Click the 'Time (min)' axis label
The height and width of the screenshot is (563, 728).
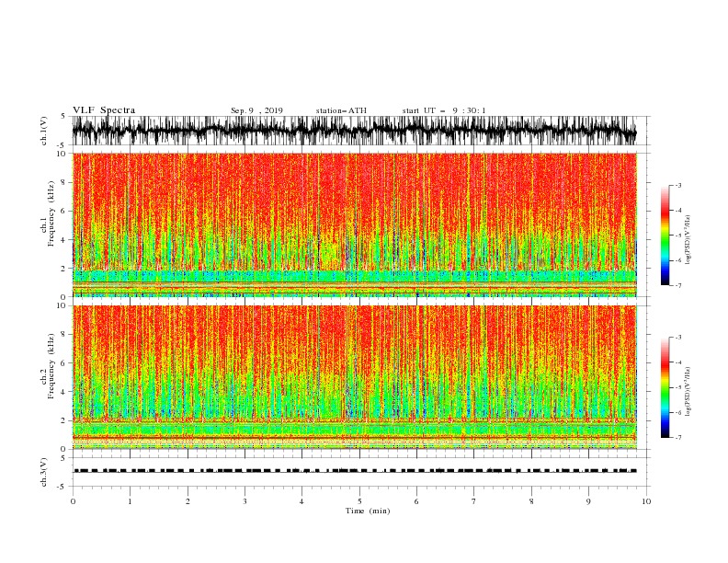[368, 511]
